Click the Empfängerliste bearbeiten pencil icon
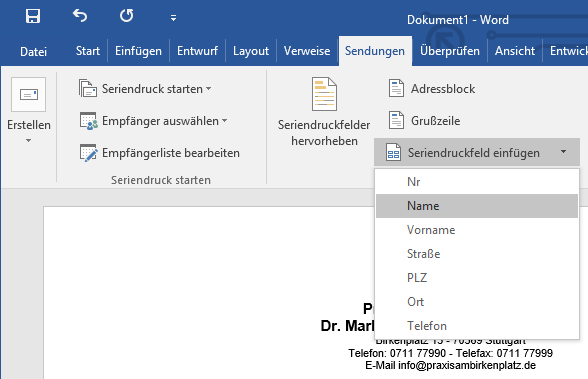 pos(88,153)
